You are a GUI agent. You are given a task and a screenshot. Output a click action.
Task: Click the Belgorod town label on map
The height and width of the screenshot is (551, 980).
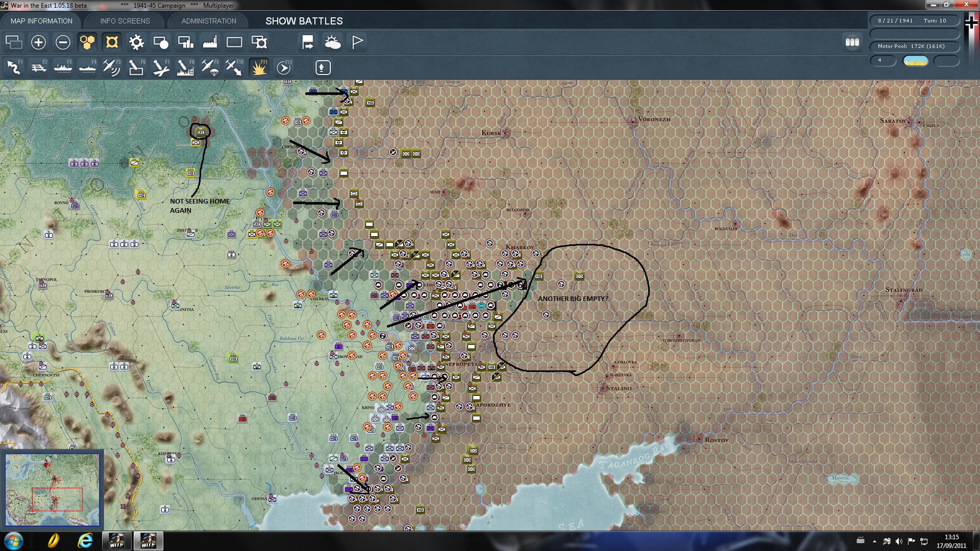[518, 210]
